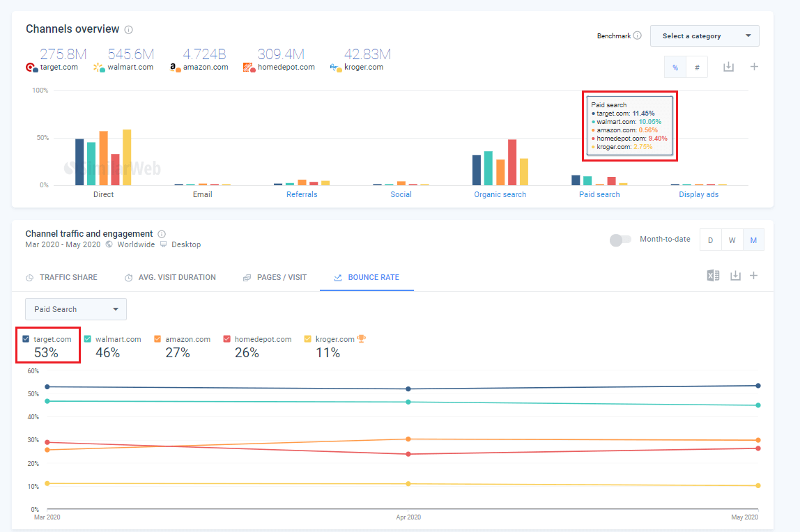
Task: Click the Organic search channel link
Action: [500, 195]
